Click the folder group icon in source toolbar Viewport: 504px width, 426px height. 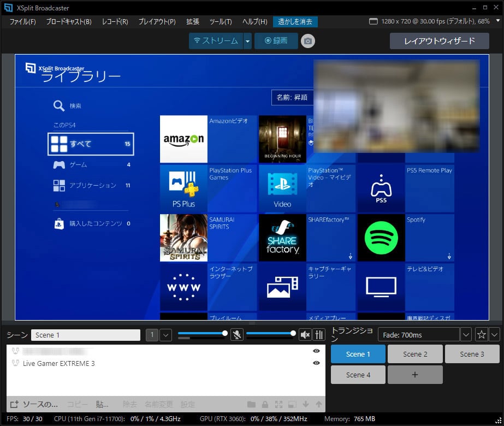(251, 405)
